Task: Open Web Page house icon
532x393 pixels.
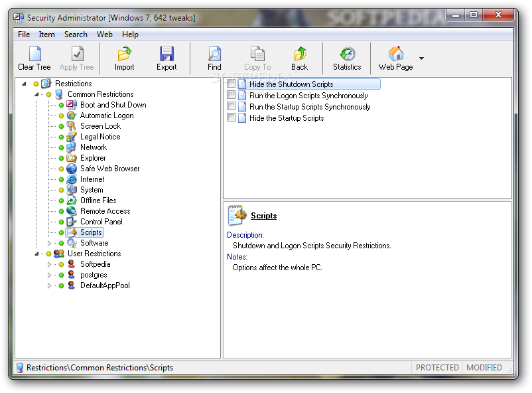Action: pyautogui.click(x=396, y=54)
